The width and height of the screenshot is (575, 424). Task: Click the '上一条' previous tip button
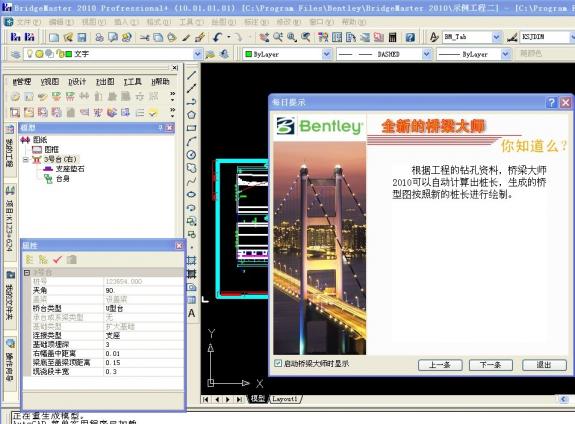(440, 365)
